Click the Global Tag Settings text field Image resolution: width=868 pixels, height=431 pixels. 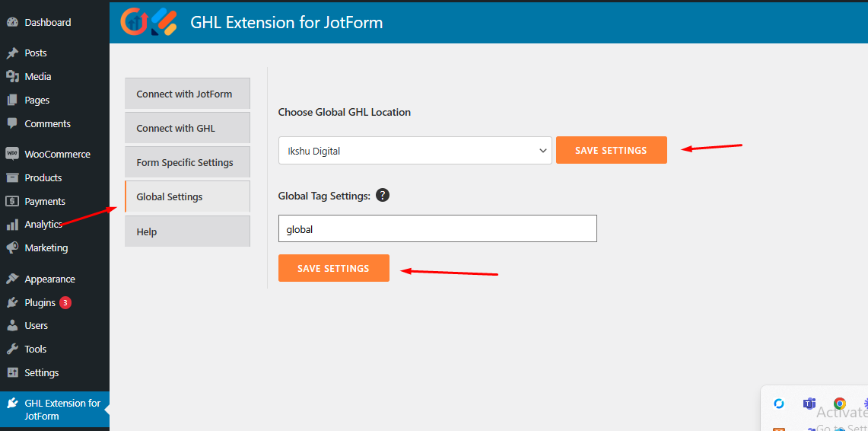(437, 228)
